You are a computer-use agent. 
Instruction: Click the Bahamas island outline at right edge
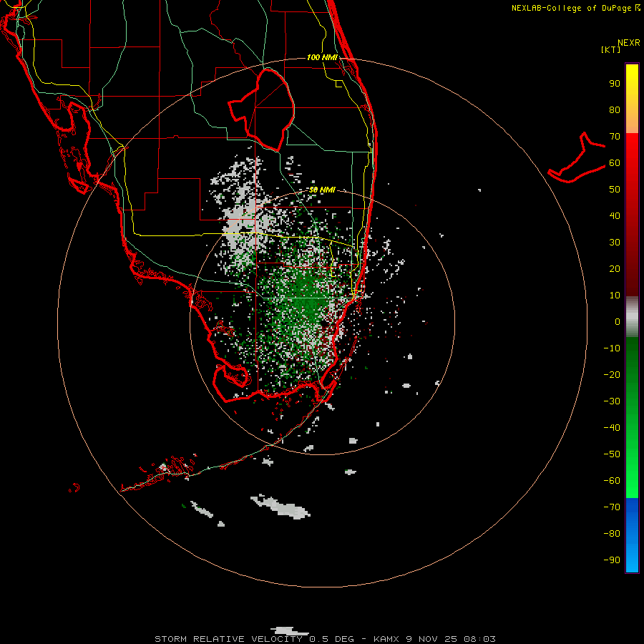tap(577, 157)
